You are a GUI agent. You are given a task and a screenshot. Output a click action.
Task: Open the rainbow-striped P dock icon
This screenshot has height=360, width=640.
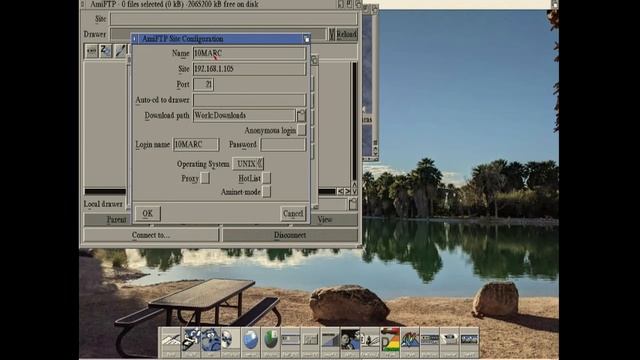coord(390,340)
